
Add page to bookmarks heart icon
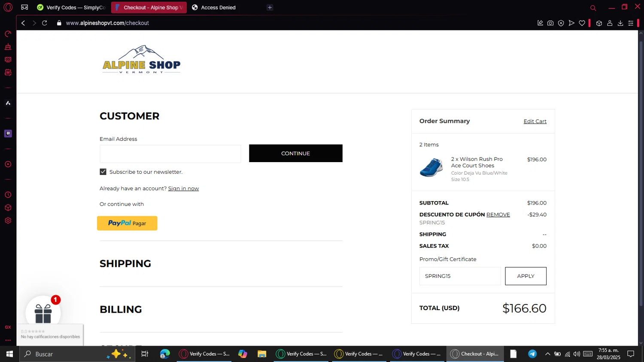tap(582, 23)
